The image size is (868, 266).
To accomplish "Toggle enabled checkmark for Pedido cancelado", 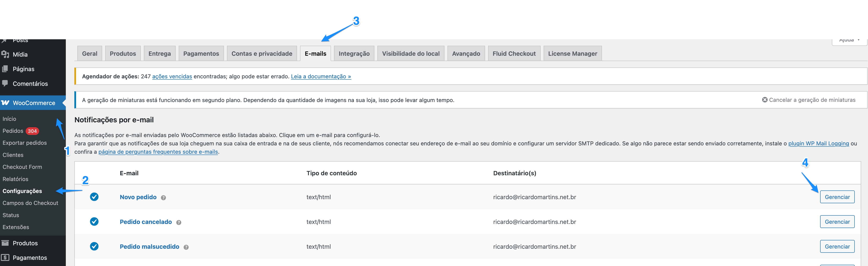I will pos(94,221).
